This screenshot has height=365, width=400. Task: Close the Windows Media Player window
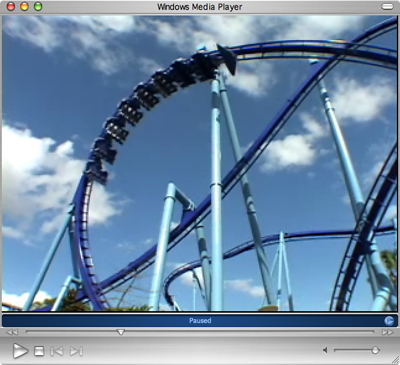coord(11,6)
